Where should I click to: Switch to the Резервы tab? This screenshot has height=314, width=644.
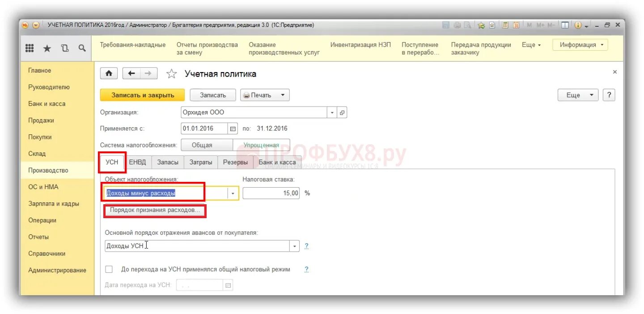pyautogui.click(x=235, y=162)
